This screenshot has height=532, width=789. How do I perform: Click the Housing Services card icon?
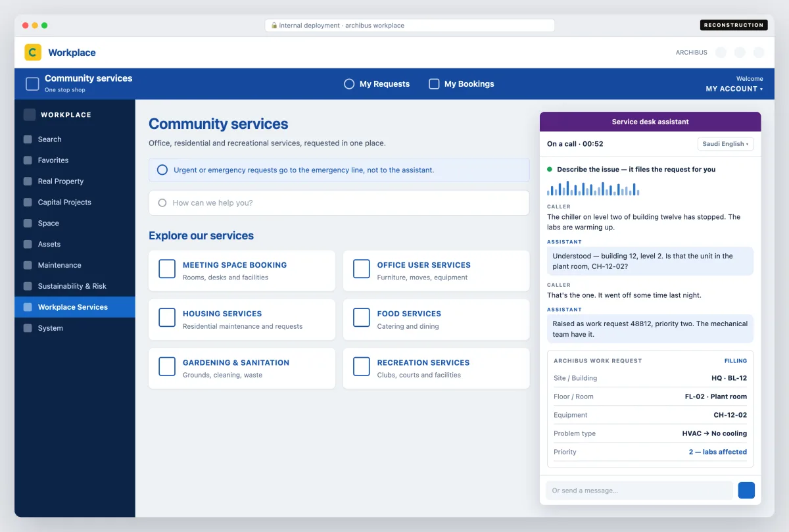click(167, 318)
